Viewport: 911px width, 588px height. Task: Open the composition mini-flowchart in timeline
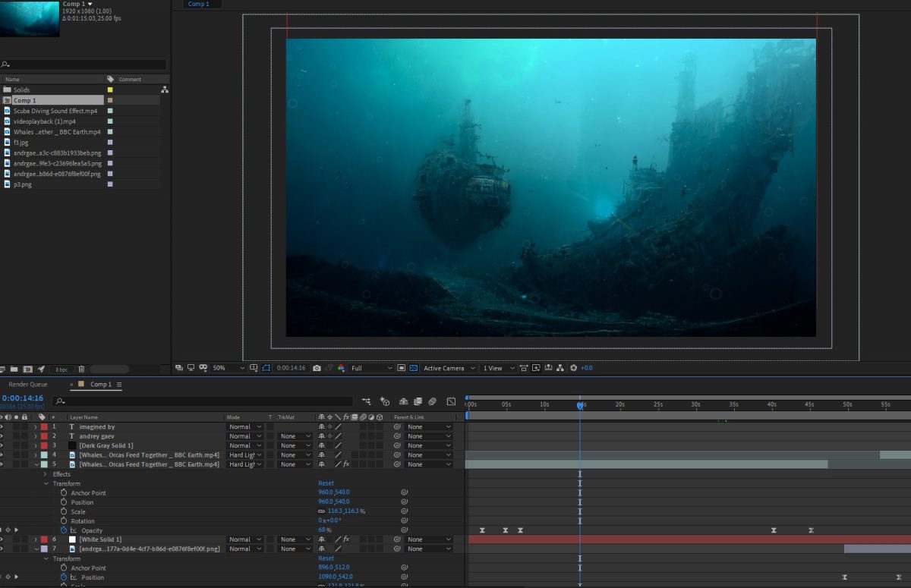[x=367, y=401]
